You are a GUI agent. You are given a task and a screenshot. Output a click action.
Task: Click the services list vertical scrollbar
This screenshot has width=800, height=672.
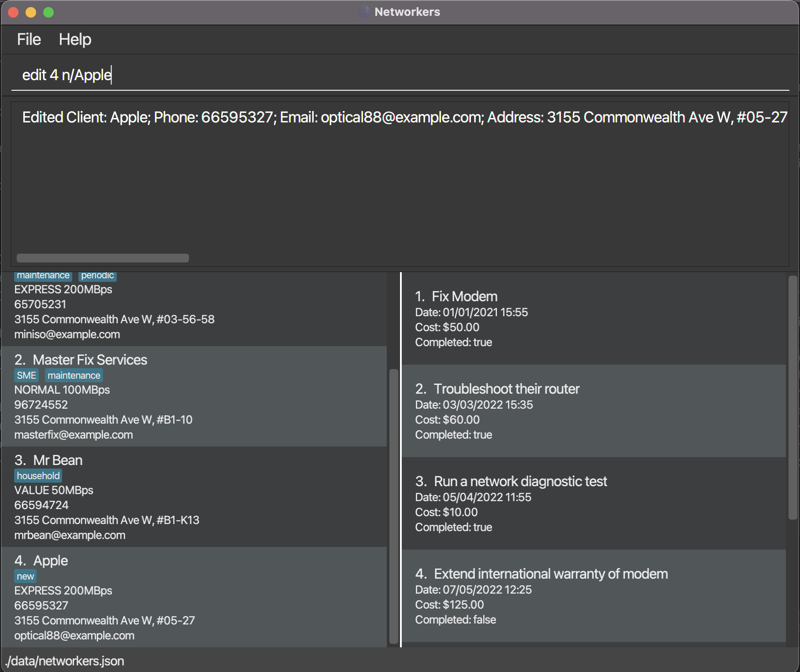[x=793, y=398]
